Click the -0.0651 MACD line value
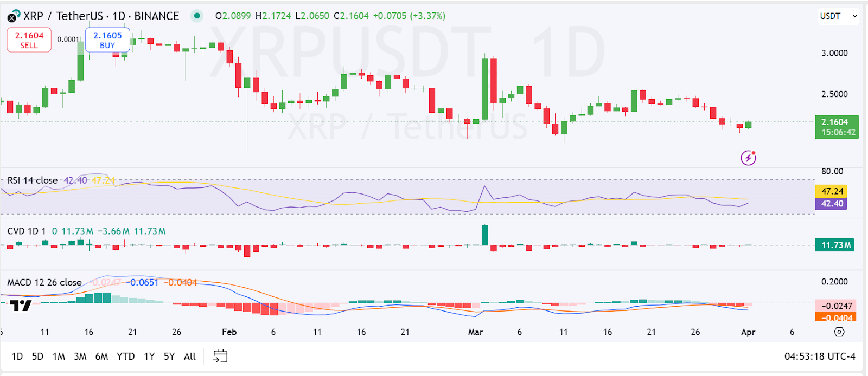868x376 pixels. pos(143,283)
